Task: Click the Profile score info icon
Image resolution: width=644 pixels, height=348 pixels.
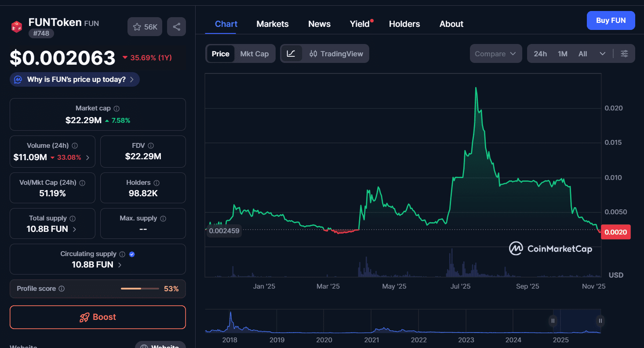Action: coord(62,289)
